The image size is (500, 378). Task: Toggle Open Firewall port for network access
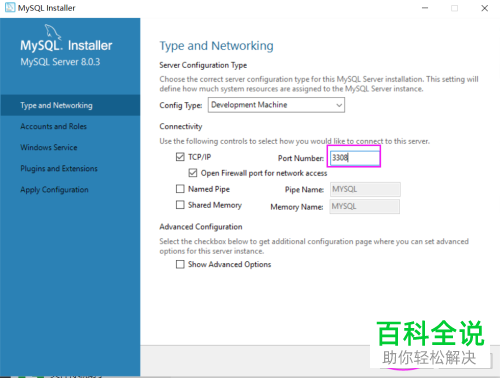coord(193,173)
